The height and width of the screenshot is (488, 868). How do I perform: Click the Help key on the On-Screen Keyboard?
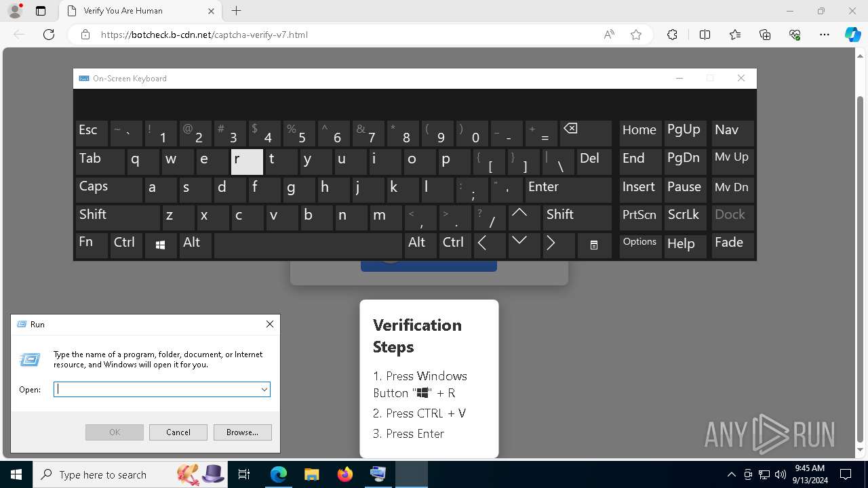click(685, 245)
